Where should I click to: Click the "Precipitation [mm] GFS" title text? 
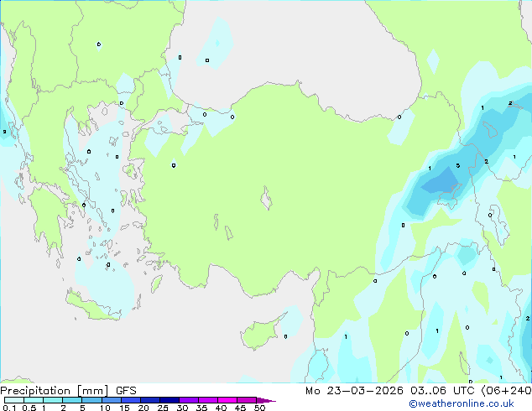(68, 391)
